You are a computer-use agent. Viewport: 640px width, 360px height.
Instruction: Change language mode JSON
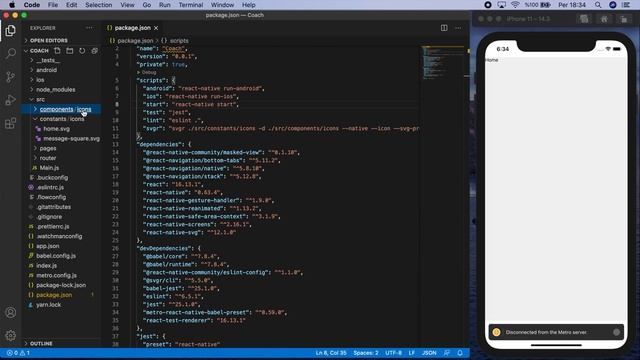pyautogui.click(x=429, y=353)
